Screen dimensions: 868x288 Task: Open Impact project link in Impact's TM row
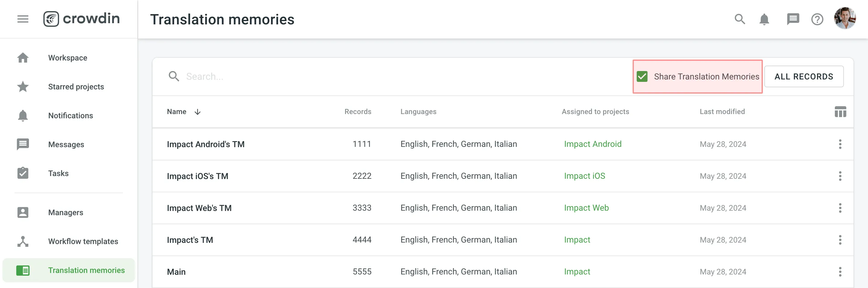(577, 240)
